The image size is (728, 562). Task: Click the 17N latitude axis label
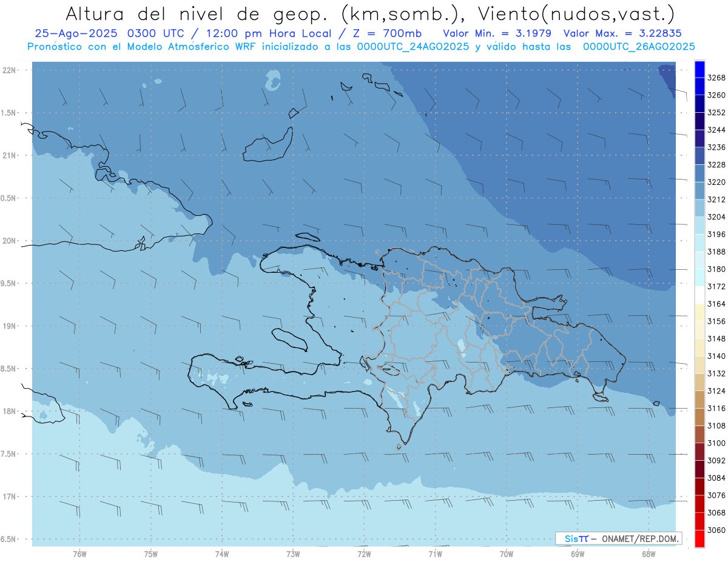pos(10,497)
